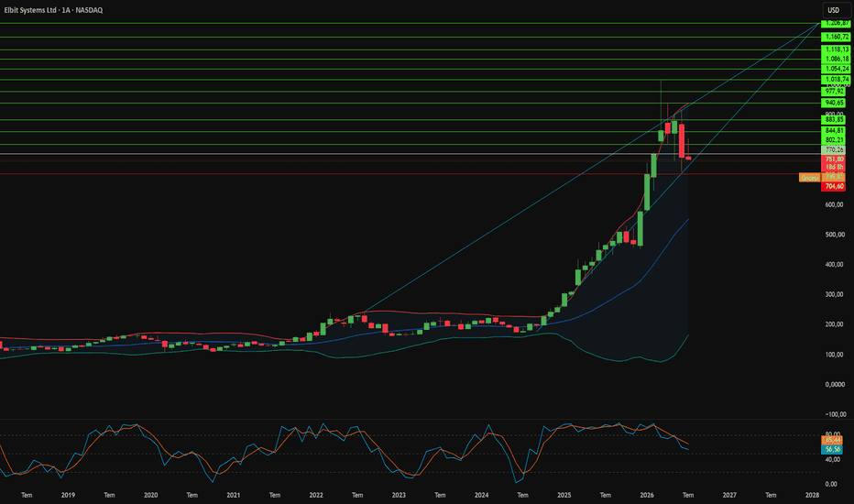Image resolution: width=854 pixels, height=504 pixels.
Task: Click the red 704,60 price label
Action: [833, 186]
